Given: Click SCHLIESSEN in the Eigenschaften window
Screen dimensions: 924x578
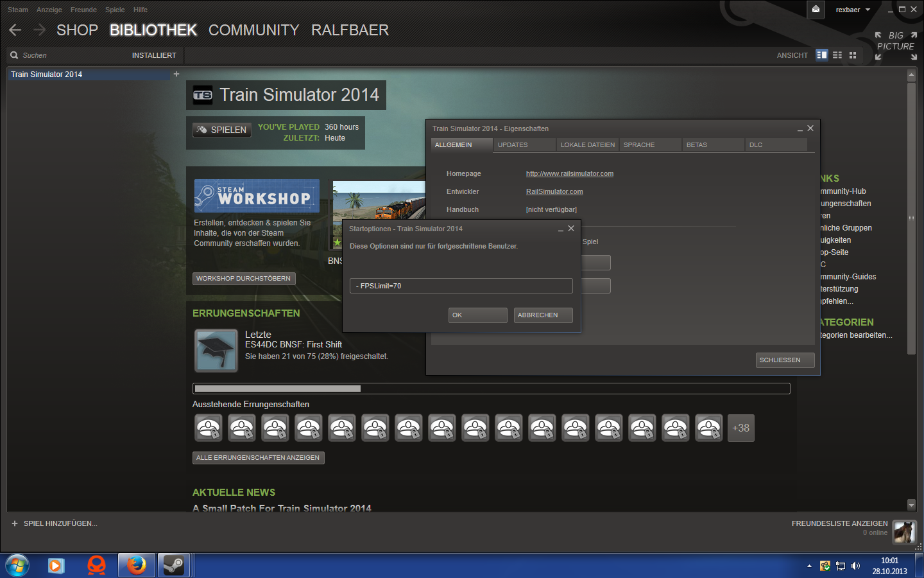Looking at the screenshot, I should coord(785,360).
